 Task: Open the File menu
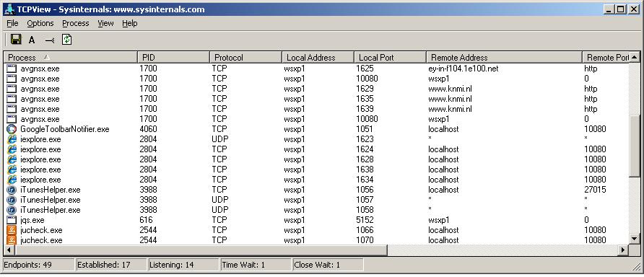12,23
